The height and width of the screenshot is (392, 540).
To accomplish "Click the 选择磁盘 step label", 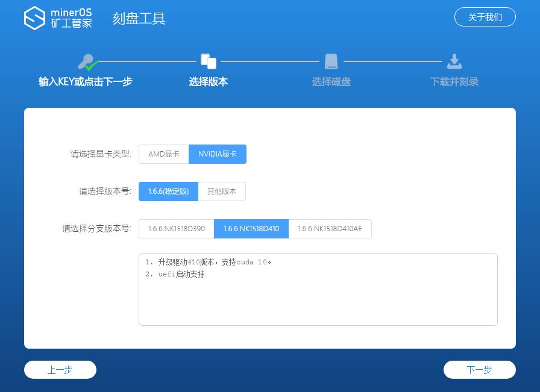I will (331, 81).
